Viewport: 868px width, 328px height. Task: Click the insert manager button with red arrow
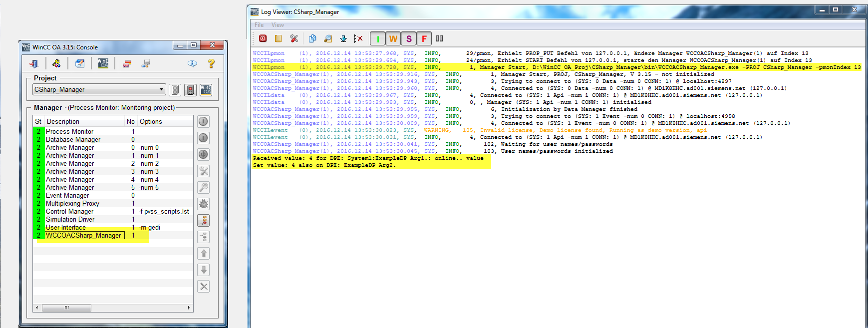coord(203,220)
